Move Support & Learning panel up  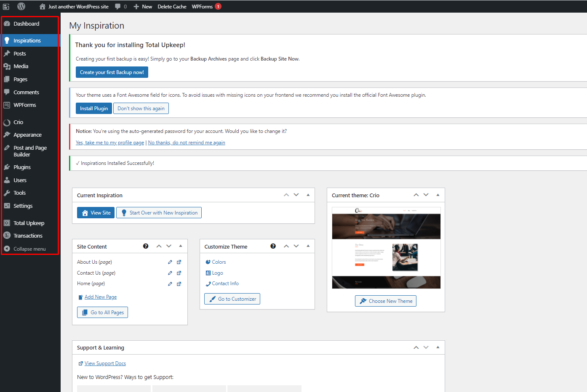(416, 347)
